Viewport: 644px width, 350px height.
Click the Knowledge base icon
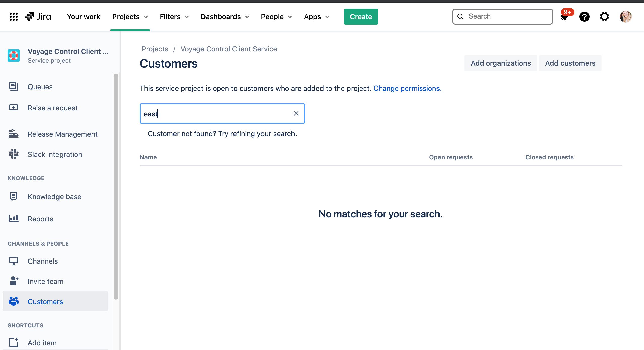pyautogui.click(x=14, y=196)
